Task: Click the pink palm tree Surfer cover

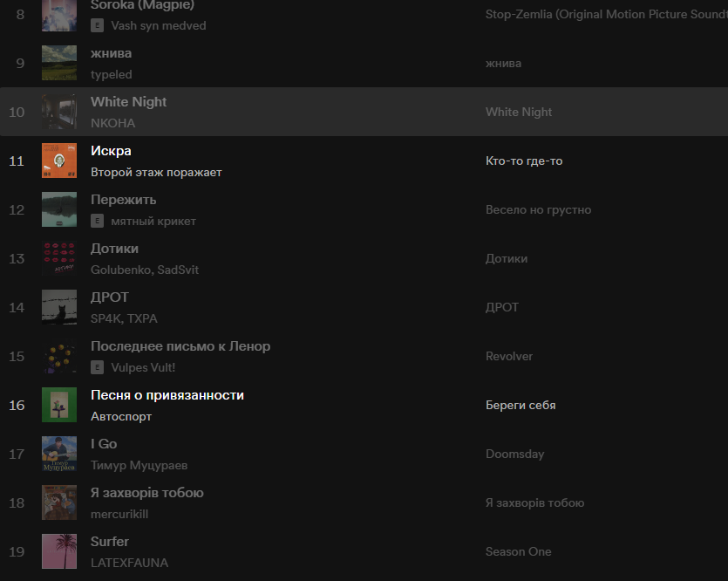Action: 59,551
